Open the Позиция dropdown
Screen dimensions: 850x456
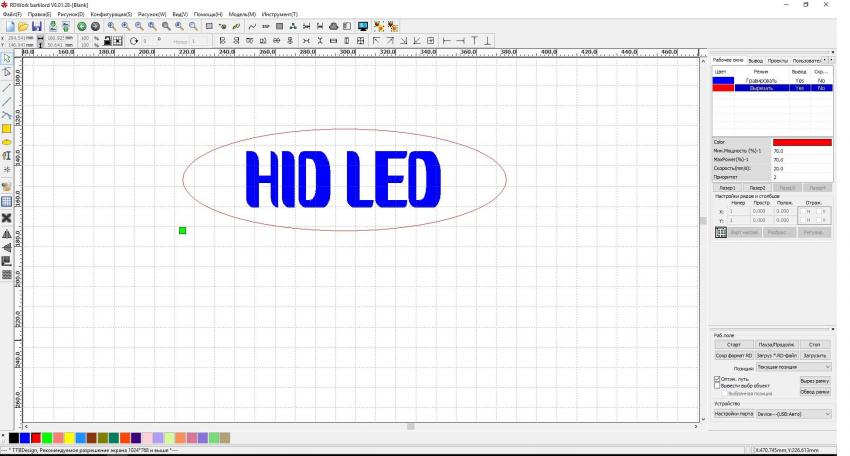click(794, 367)
